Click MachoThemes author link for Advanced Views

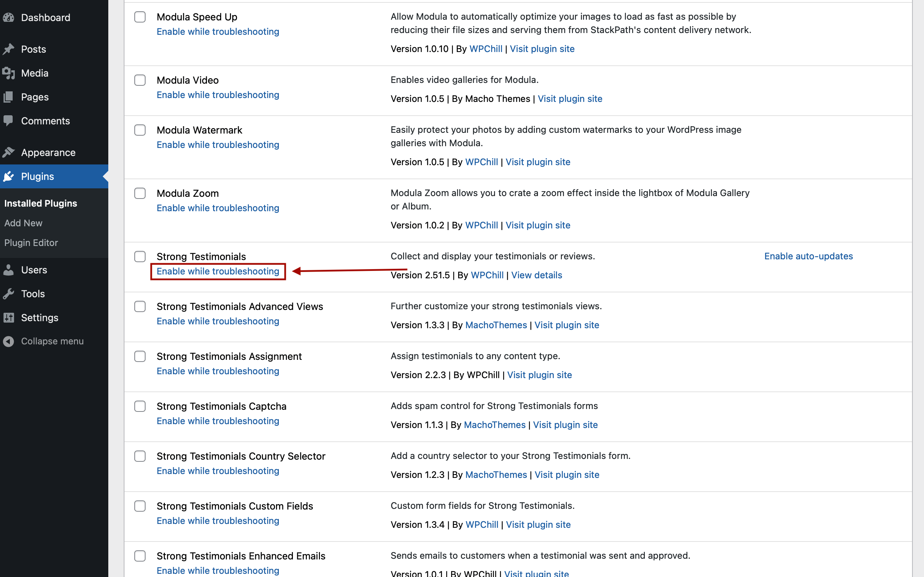[496, 325]
